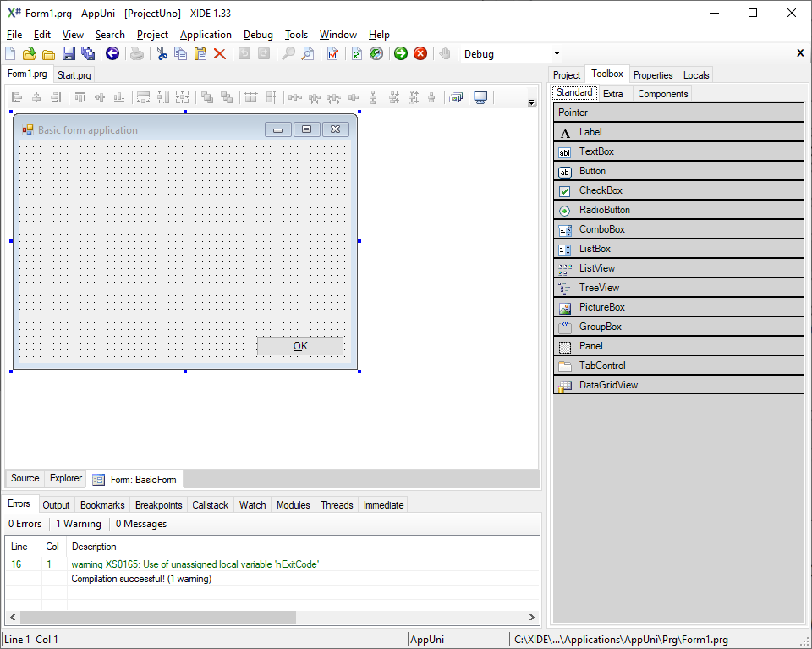Toggle the 0 Messages filter
Screen dimensions: 812x649
click(141, 524)
